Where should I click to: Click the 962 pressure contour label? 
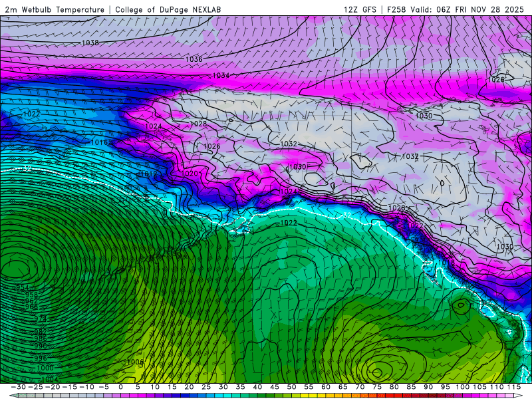[31, 301]
